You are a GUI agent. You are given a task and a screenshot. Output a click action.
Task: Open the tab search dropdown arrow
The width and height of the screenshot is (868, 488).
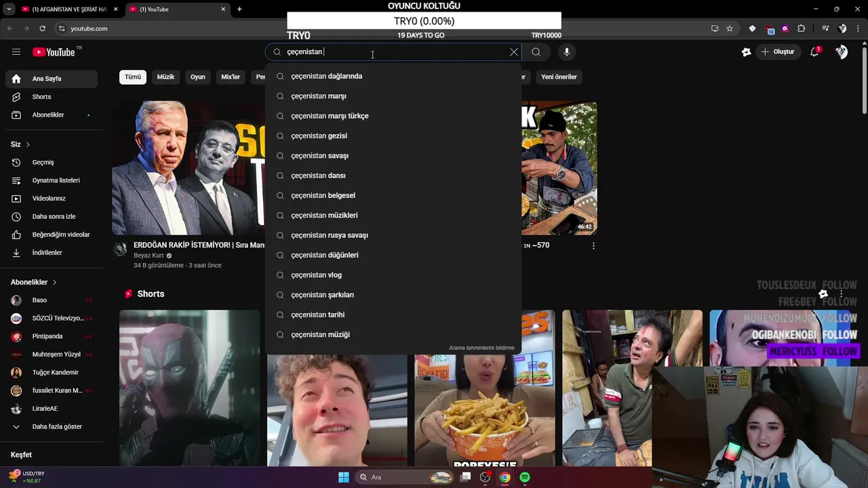[9, 9]
